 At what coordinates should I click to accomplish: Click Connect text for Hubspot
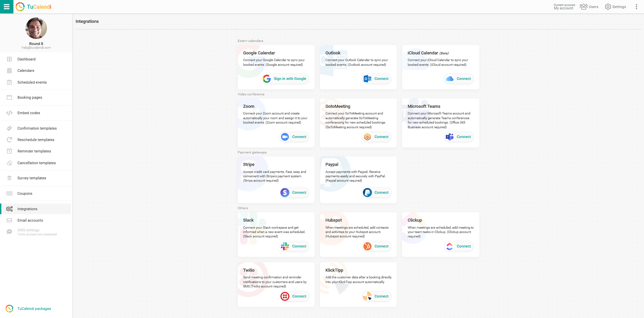point(381,246)
